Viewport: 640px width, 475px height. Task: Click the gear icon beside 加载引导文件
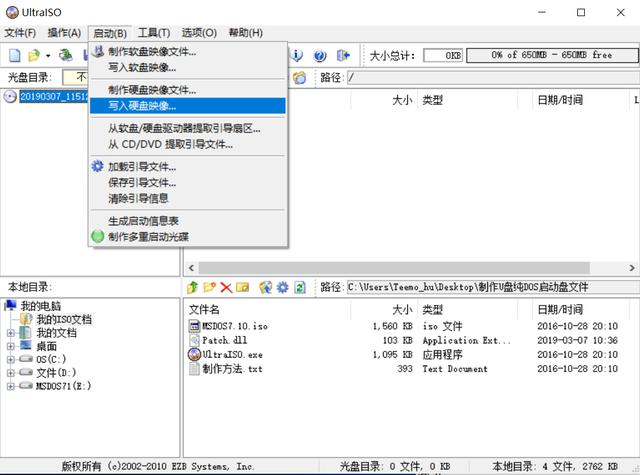coord(97,166)
